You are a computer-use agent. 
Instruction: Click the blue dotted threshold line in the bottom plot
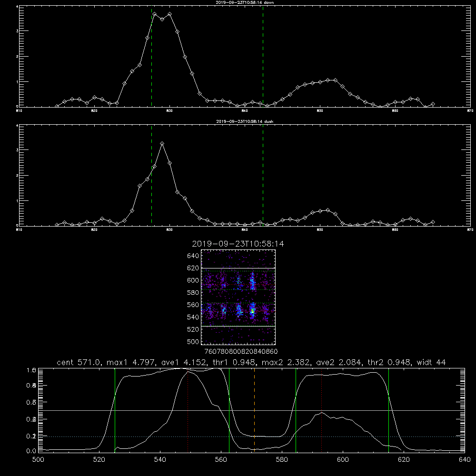(251, 436)
